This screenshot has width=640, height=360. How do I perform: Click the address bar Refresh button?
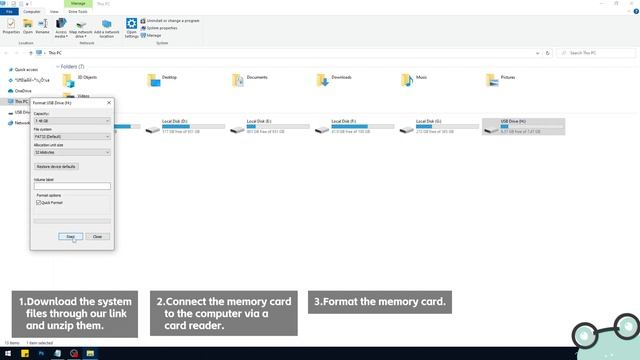click(548, 53)
